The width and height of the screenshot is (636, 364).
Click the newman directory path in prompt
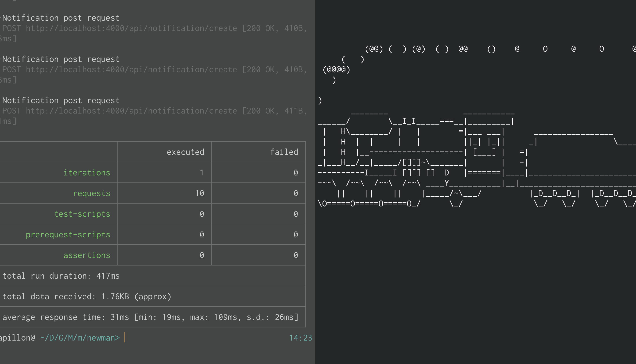click(80, 338)
